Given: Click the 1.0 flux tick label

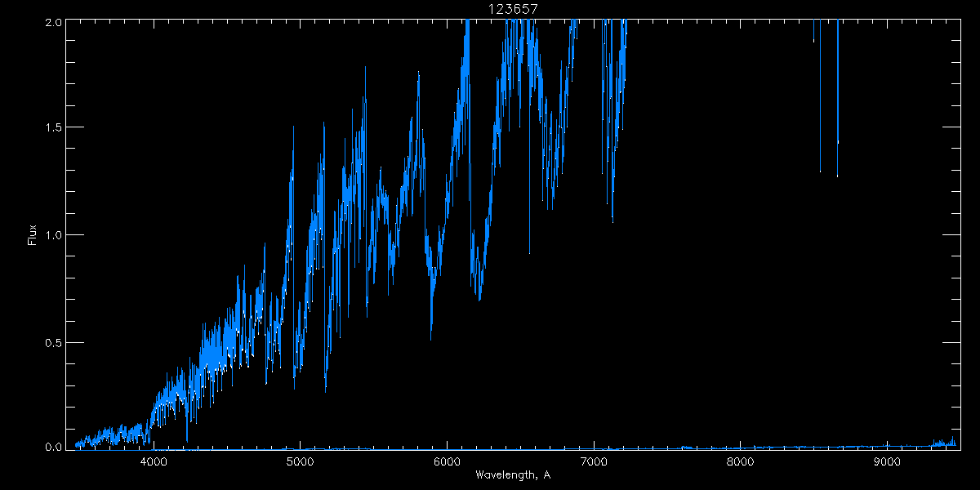Looking at the screenshot, I should 51,235.
